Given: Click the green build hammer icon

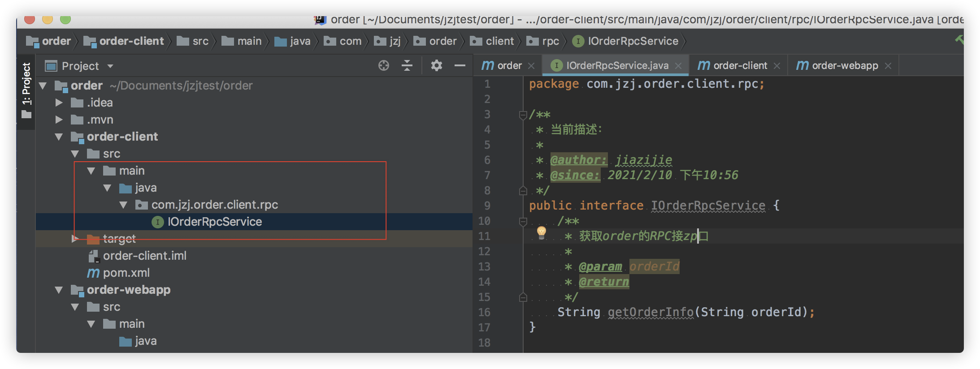Looking at the screenshot, I should point(959,40).
